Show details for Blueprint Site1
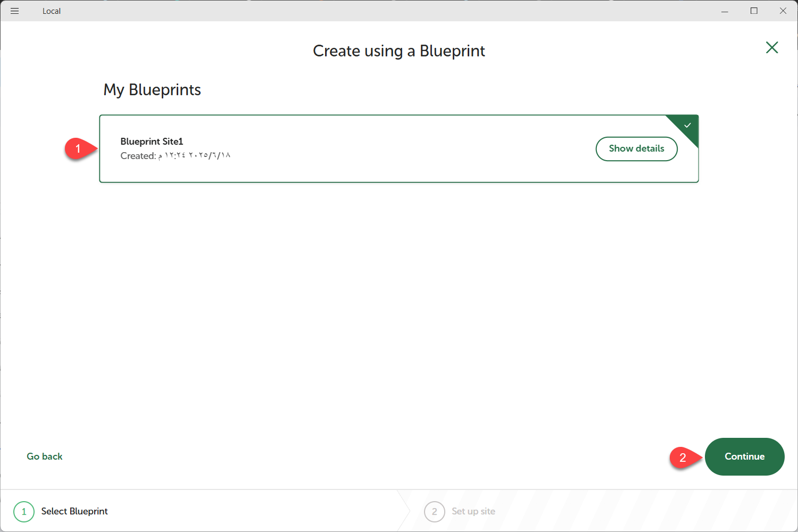Image resolution: width=798 pixels, height=532 pixels. [x=636, y=149]
